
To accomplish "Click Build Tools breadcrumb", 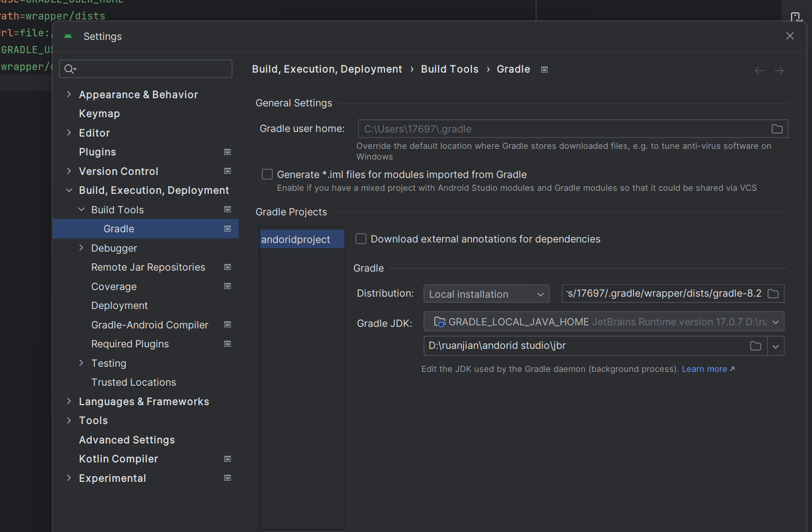I will click(450, 69).
